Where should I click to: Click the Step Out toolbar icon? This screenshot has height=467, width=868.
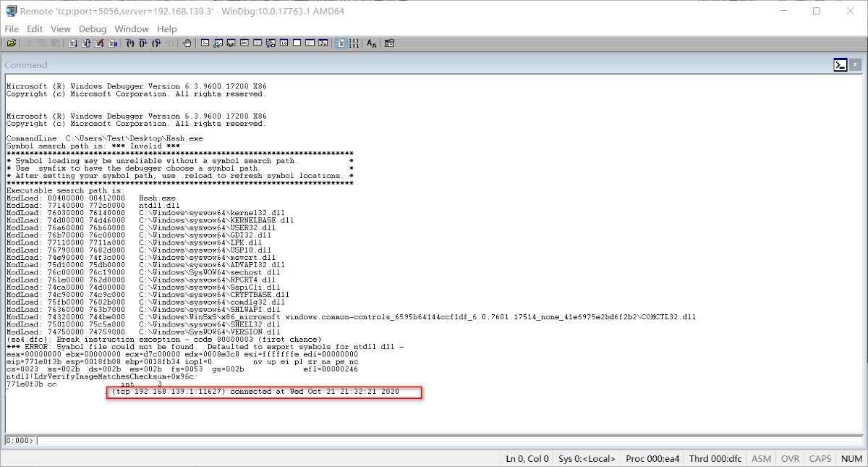(x=156, y=43)
